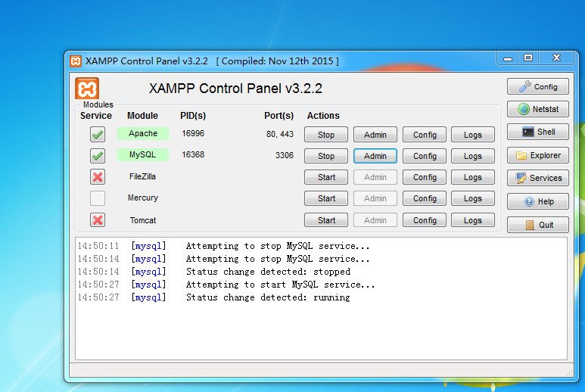Open Explorer with the folder button
Screen dimensions: 585x392
coord(537,155)
